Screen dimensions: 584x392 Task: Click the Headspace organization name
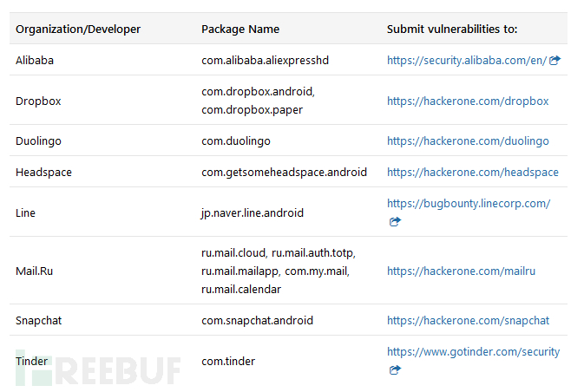43,172
